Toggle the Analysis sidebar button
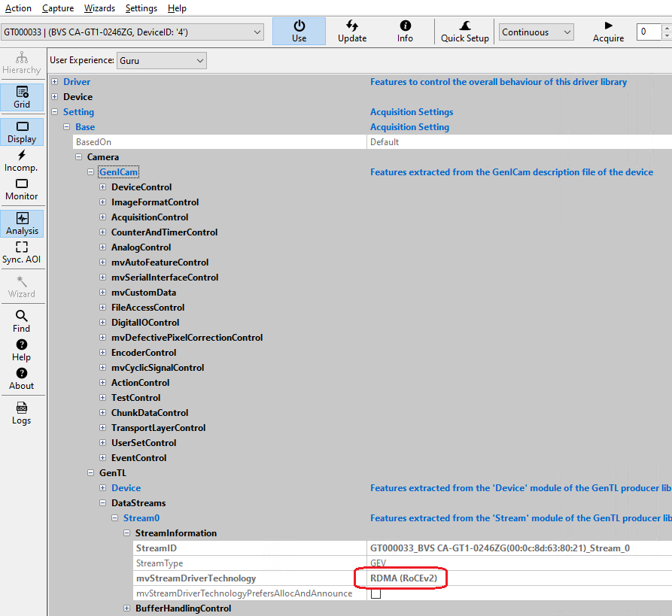This screenshot has height=616, width=672. coord(22,223)
